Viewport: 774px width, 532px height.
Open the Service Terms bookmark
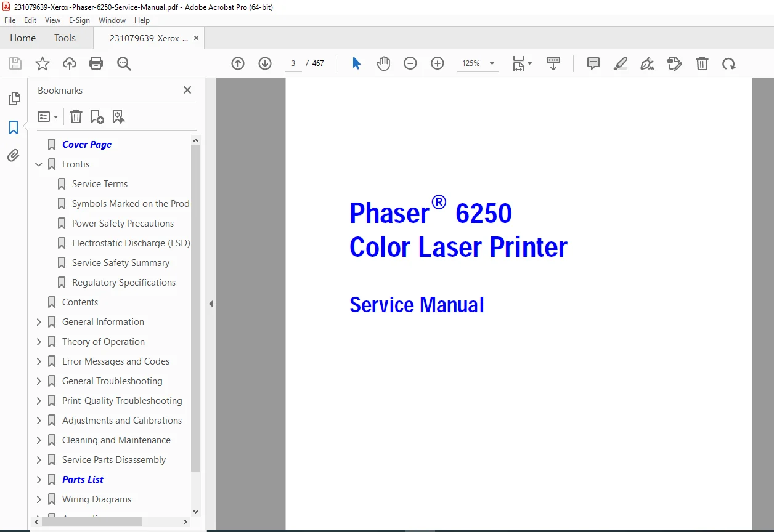(x=100, y=184)
